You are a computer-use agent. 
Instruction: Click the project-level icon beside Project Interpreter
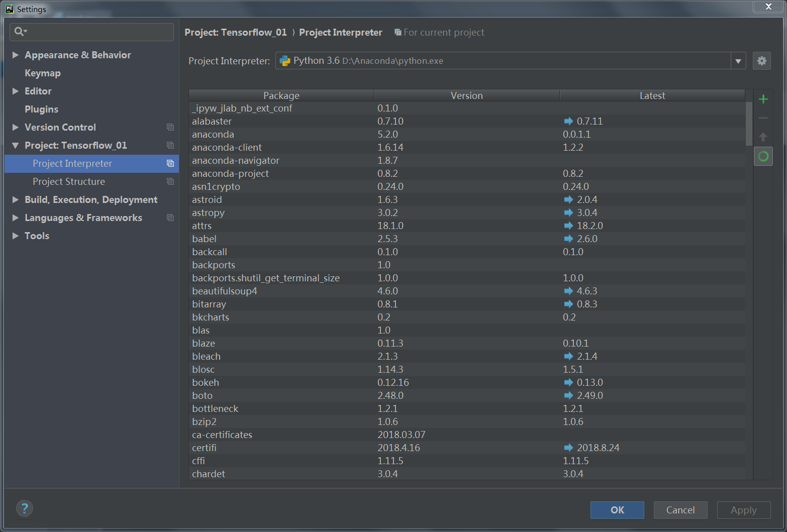click(x=170, y=163)
